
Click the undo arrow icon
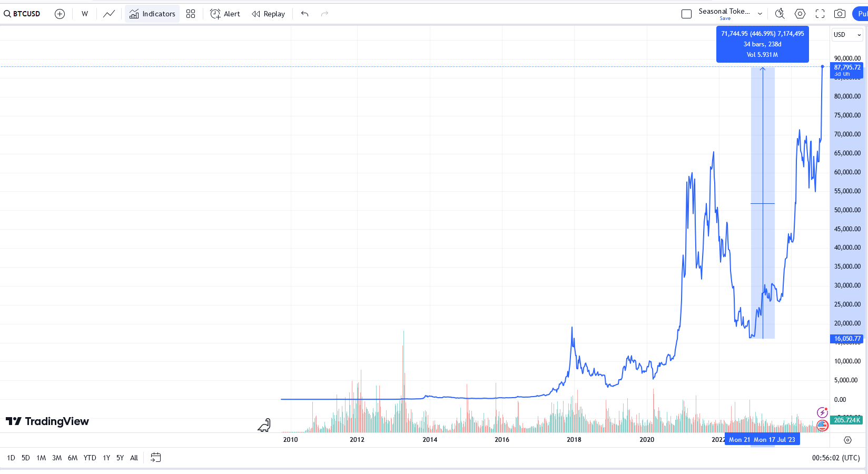tap(304, 14)
